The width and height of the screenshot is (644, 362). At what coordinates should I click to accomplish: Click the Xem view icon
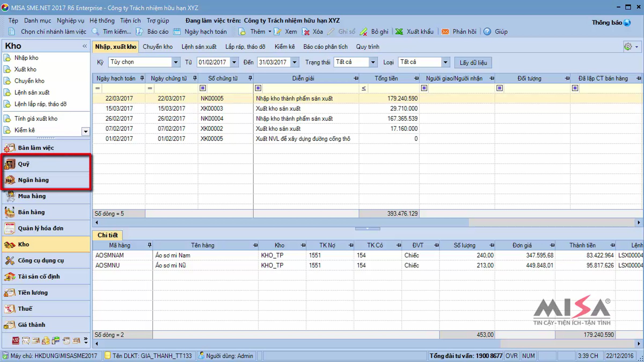[x=277, y=32]
